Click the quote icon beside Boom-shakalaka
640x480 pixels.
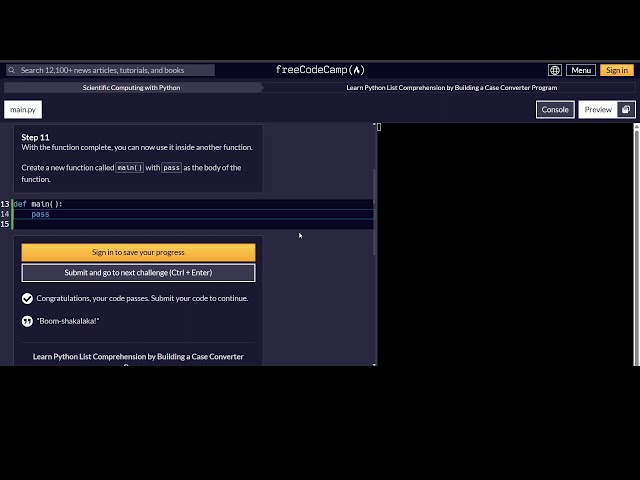(x=27, y=321)
